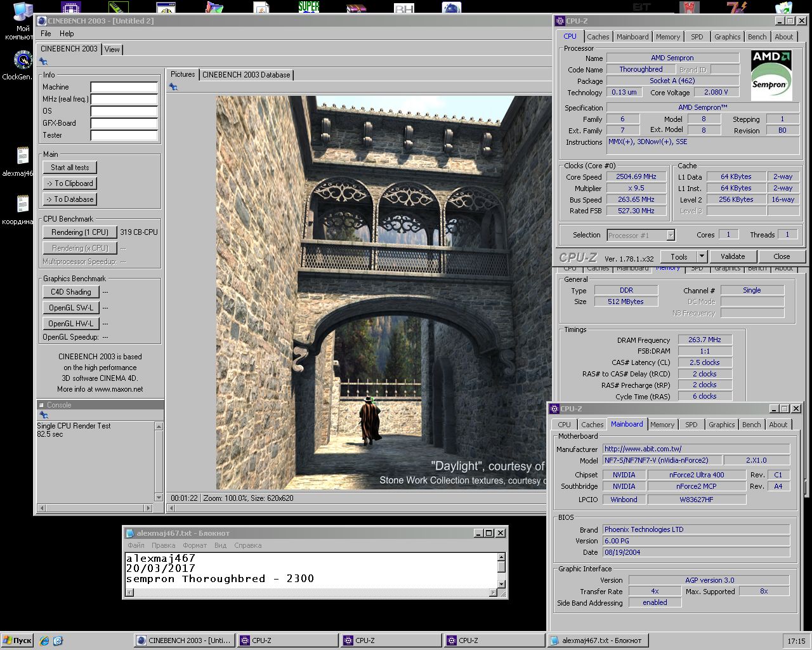Click Notepad vertical scrollbar up arrow
Screen dimensions: 812x650
[x=501, y=557]
